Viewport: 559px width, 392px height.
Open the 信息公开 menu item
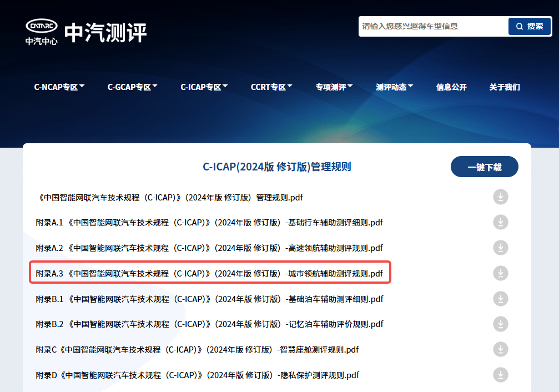coord(451,87)
